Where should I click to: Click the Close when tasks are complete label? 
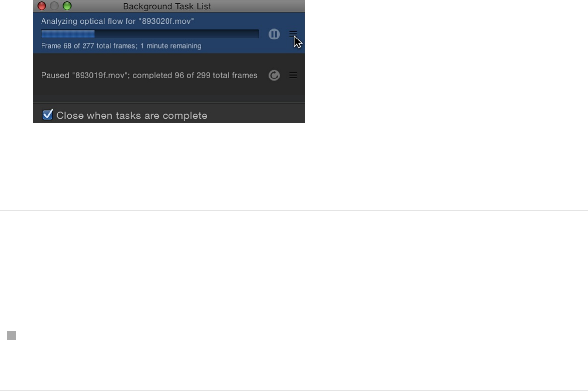(x=131, y=116)
